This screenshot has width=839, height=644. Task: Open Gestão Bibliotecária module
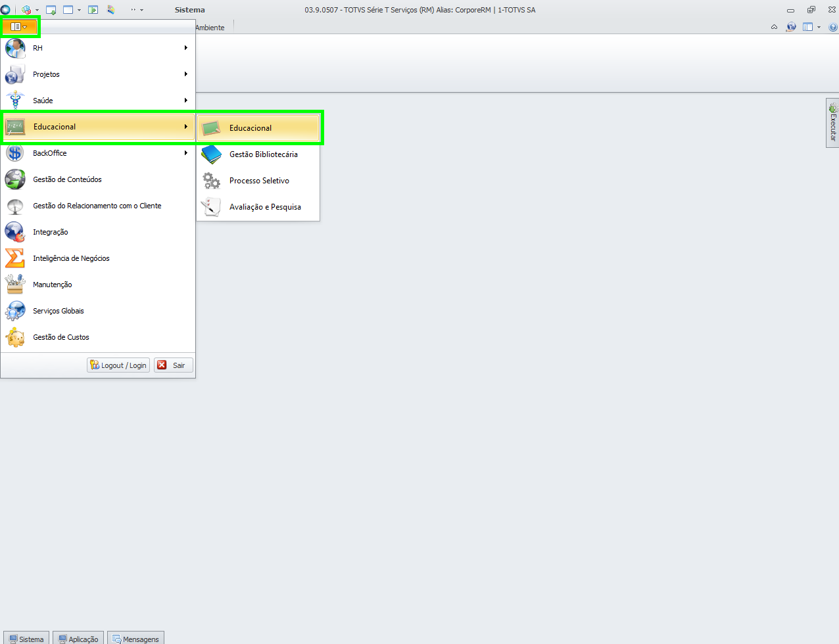(258, 154)
